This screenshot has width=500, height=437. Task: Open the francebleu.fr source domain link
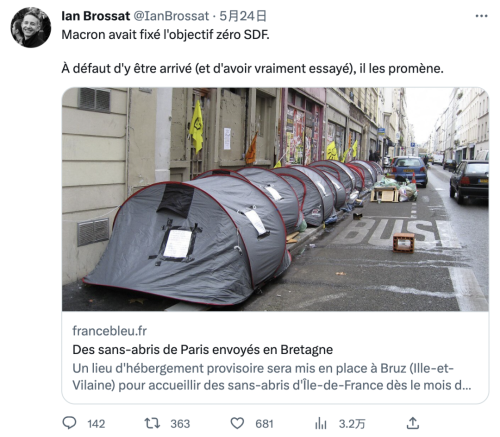pos(109,331)
